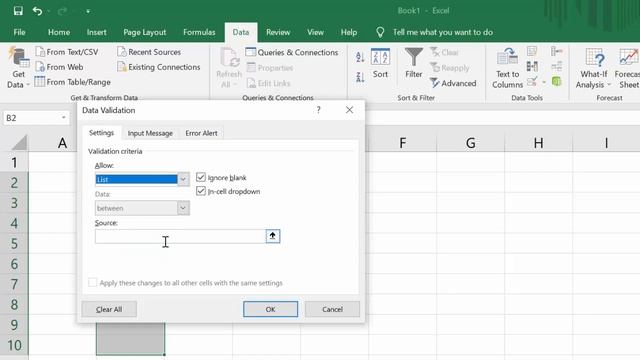The height and width of the screenshot is (360, 640).
Task: Click From Table/Range
Action: pos(73,82)
